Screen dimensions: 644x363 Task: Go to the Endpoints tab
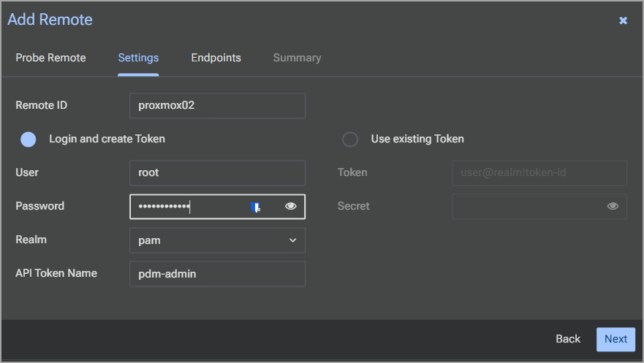(216, 58)
